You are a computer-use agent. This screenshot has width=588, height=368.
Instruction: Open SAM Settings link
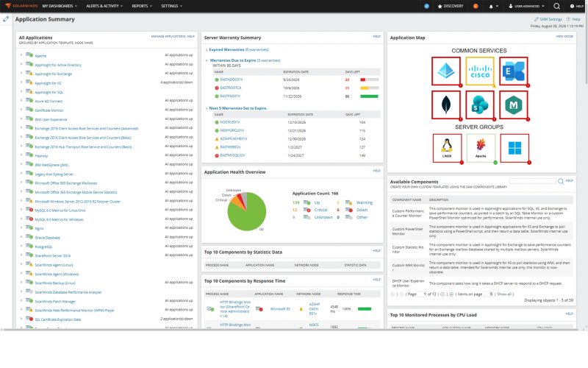pos(548,19)
